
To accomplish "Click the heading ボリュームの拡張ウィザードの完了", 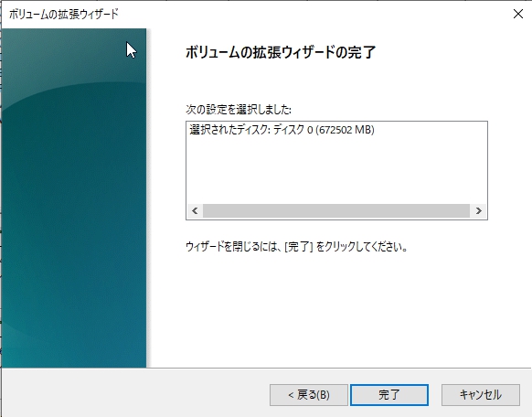I will [x=281, y=52].
